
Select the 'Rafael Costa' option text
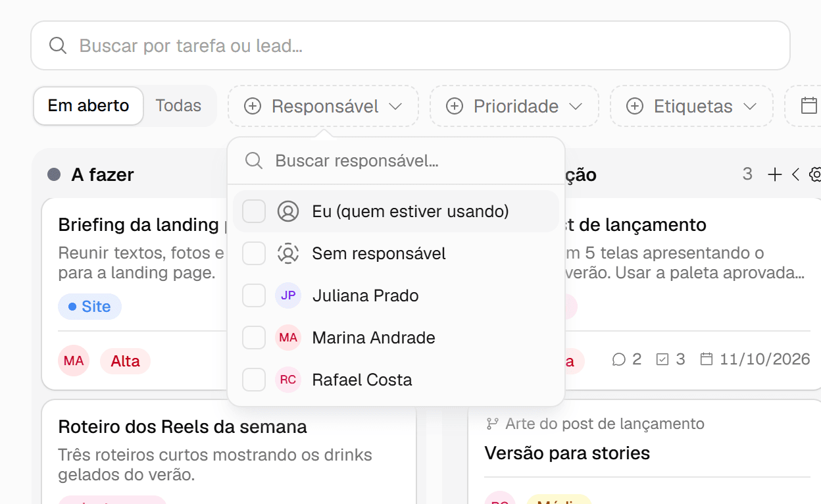(x=362, y=380)
